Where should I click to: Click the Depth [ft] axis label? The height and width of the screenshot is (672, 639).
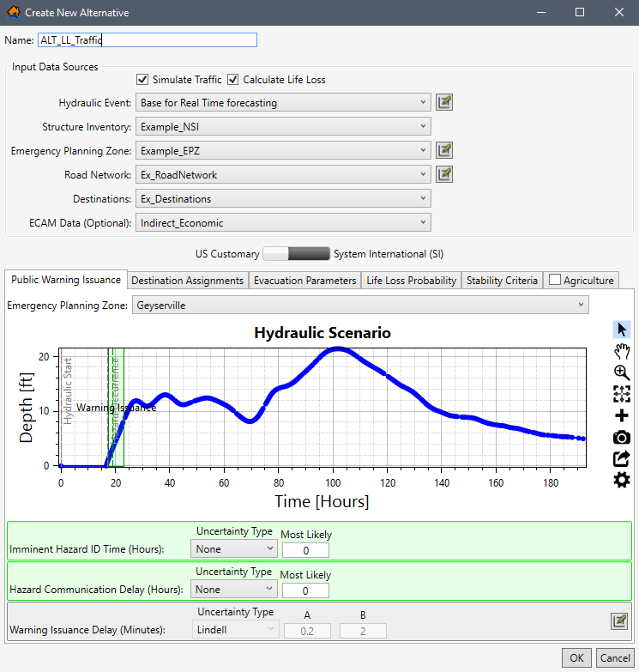[x=26, y=407]
